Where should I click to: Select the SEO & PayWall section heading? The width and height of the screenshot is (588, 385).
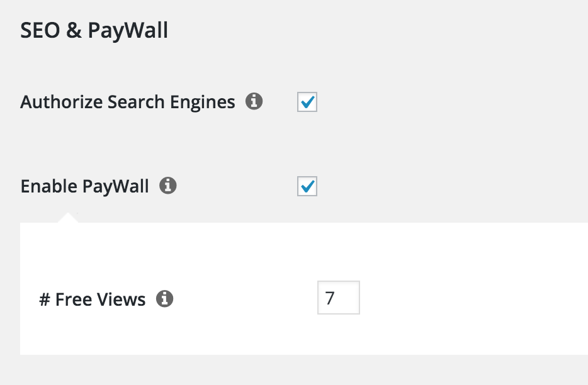pos(94,30)
